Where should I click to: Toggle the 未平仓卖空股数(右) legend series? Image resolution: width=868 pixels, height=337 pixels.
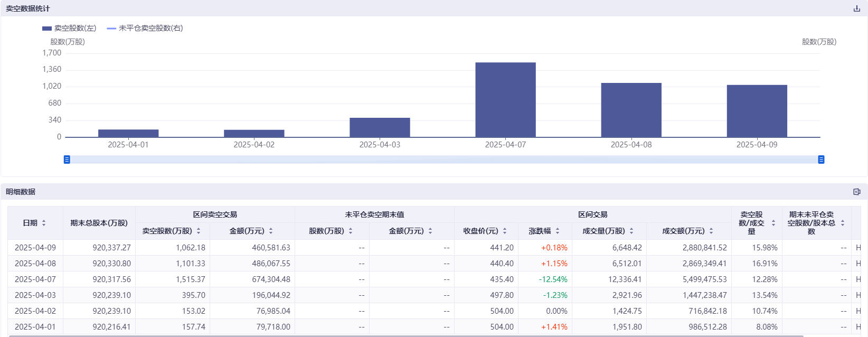click(145, 28)
